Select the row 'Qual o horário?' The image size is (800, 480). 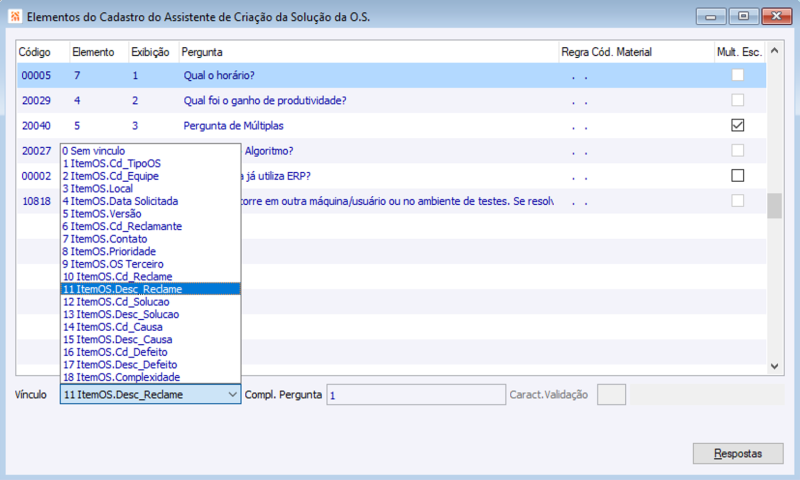[391, 75]
